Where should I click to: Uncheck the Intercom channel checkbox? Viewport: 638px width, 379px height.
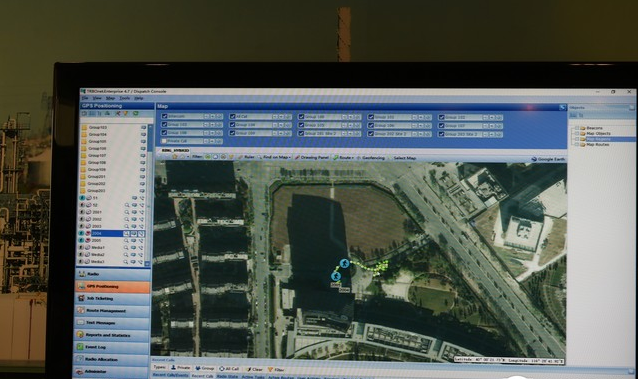pyautogui.click(x=164, y=116)
